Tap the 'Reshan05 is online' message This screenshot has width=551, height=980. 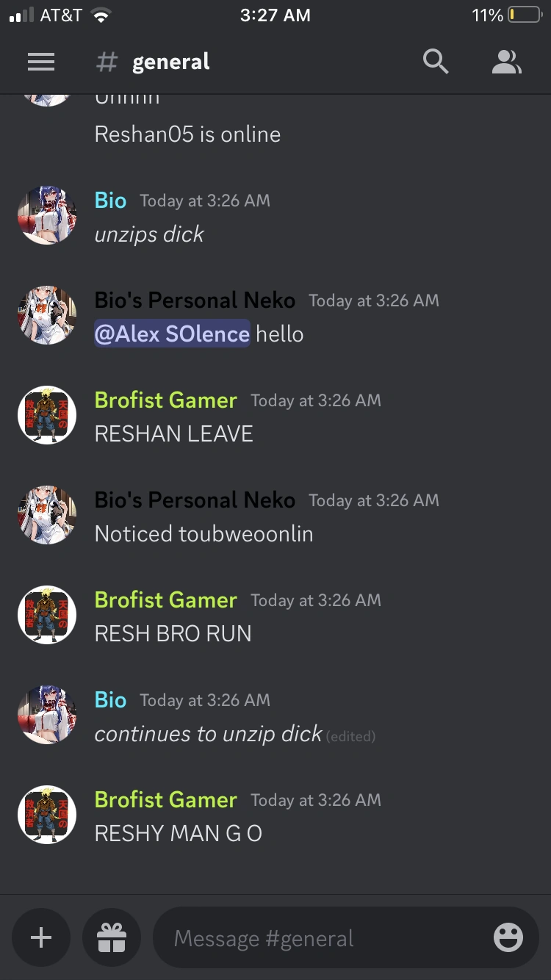(x=187, y=134)
